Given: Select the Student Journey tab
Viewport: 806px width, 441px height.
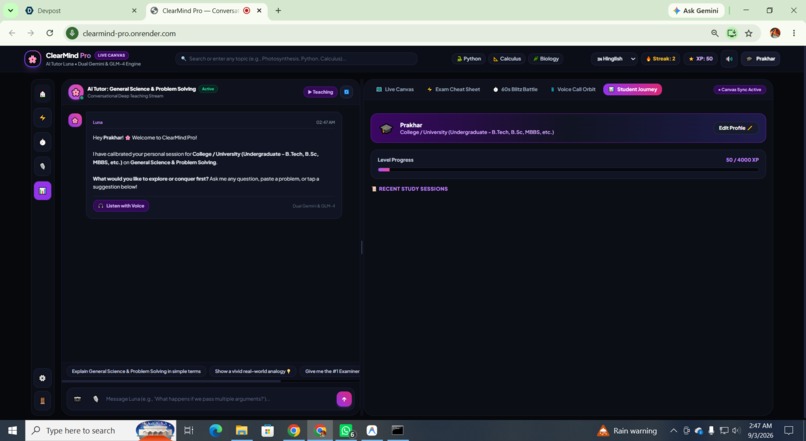Looking at the screenshot, I should (632, 89).
